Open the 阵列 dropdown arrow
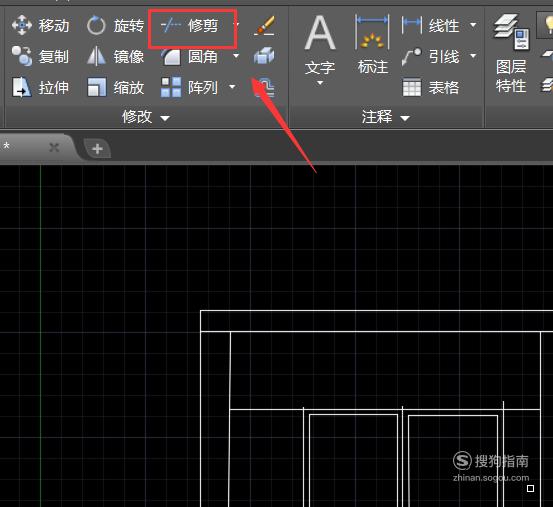This screenshot has height=507, width=553. coord(232,87)
